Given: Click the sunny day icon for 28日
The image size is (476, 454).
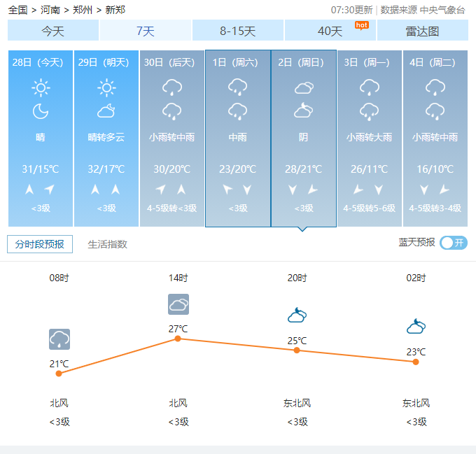Looking at the screenshot, I should [41, 88].
